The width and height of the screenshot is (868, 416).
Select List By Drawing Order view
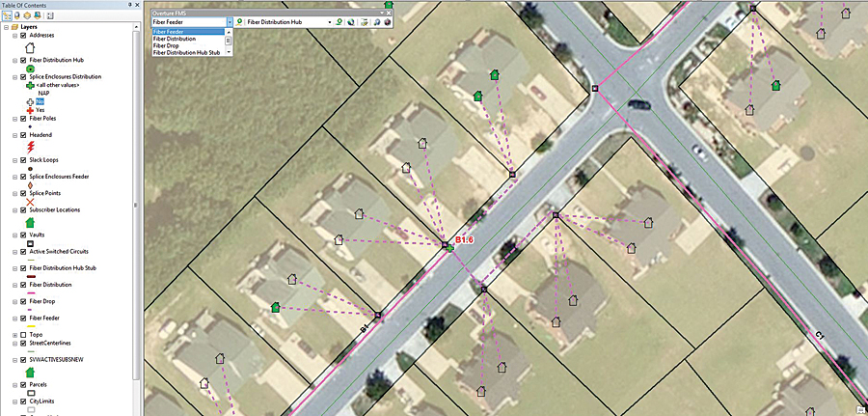pos(6,15)
